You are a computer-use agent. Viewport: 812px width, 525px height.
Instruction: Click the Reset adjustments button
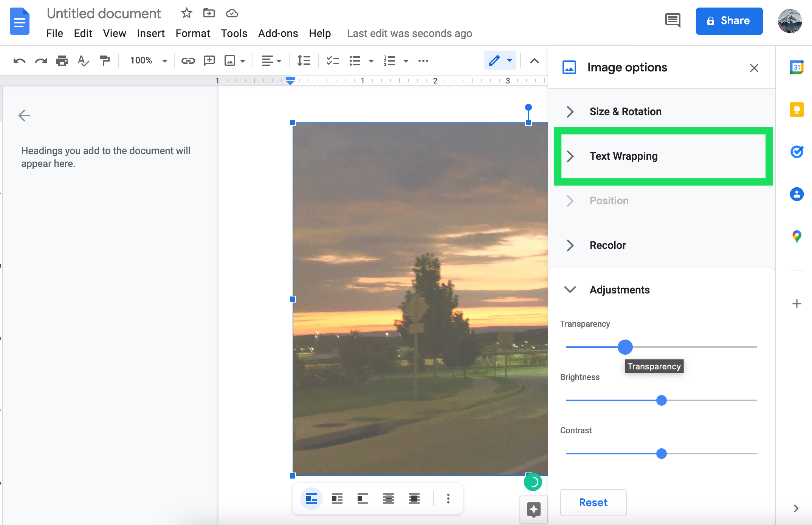click(x=593, y=502)
